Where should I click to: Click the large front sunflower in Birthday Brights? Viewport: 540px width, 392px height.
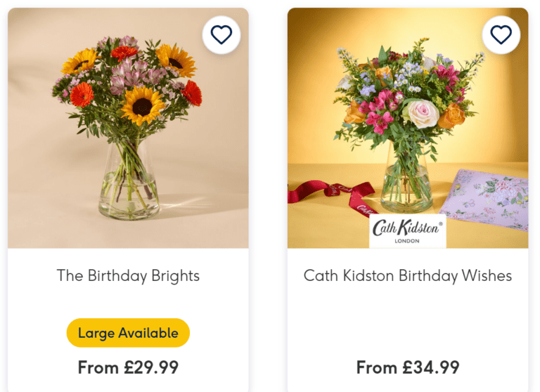(x=143, y=106)
